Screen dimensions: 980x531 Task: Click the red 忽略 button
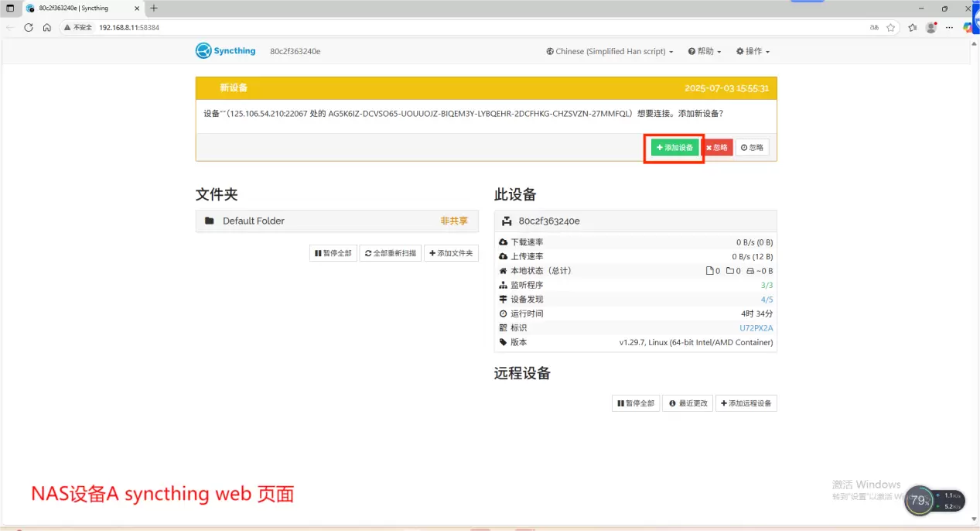click(x=717, y=148)
